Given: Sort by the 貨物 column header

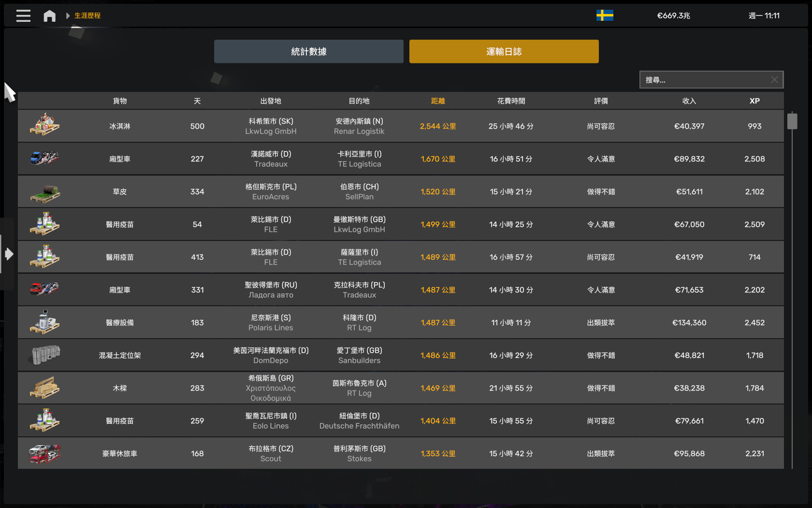Looking at the screenshot, I should (120, 101).
